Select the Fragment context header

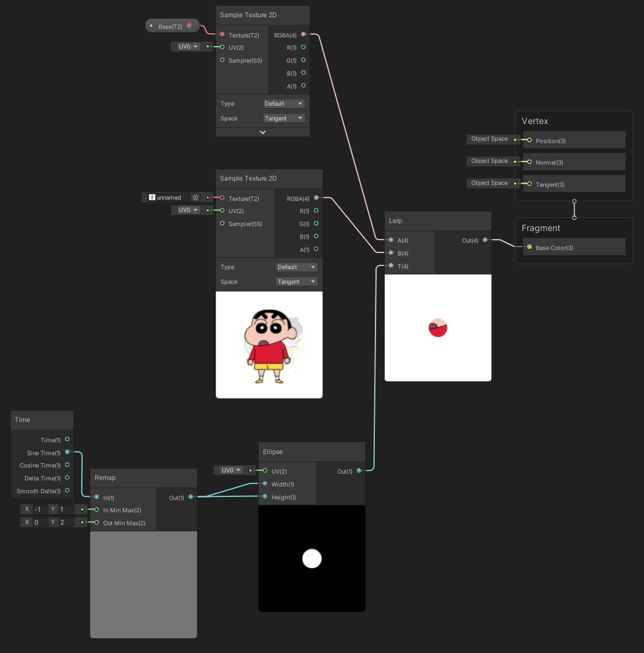pyautogui.click(x=541, y=228)
